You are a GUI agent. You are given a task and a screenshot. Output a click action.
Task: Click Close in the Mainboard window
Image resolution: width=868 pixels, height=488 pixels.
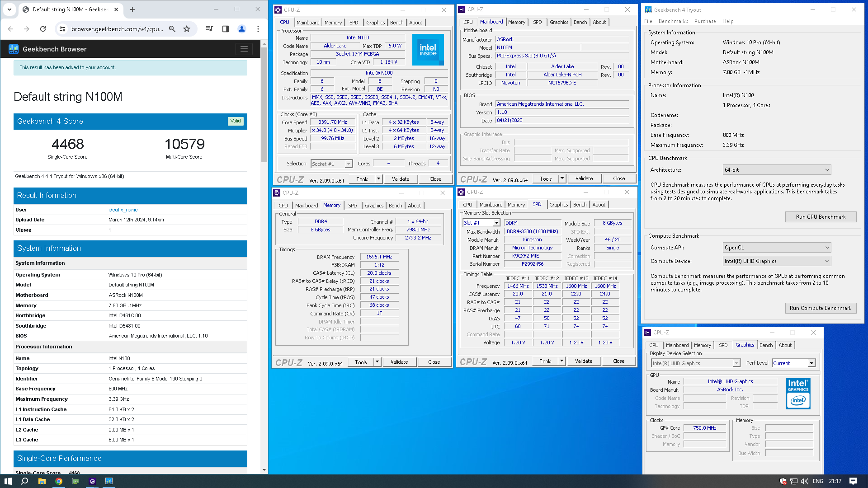[x=619, y=178]
